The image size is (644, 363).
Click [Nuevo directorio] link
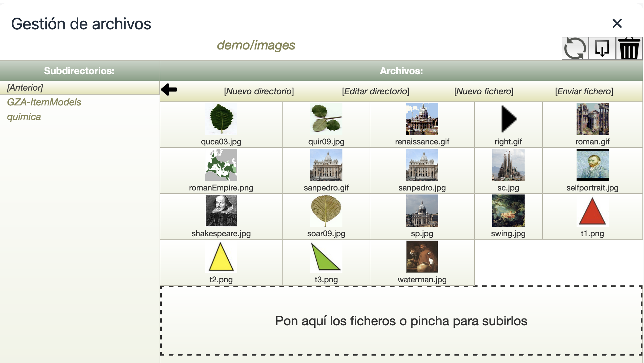(x=259, y=91)
